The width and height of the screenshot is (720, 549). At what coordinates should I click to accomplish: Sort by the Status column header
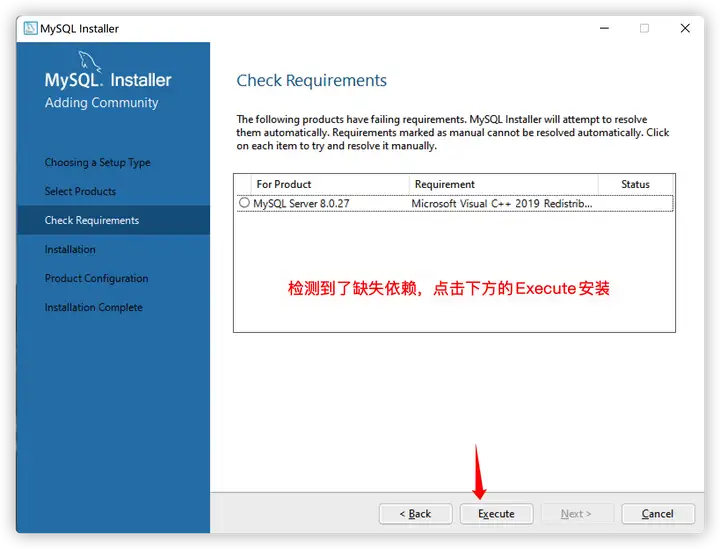point(636,184)
